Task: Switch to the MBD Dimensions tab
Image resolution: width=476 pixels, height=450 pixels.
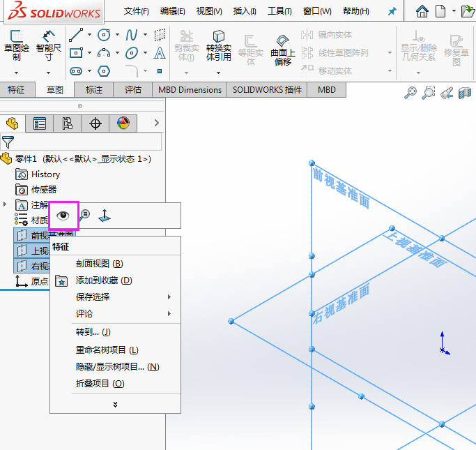Action: [190, 89]
